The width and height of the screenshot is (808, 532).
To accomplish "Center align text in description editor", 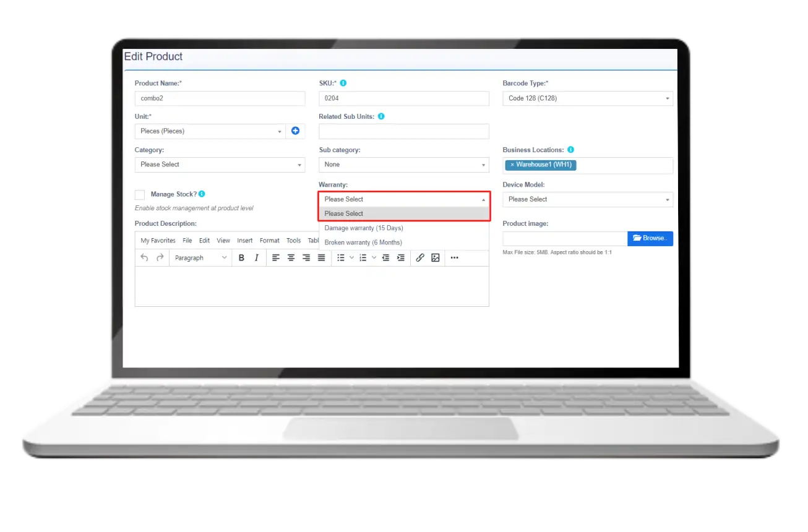I will tap(291, 258).
